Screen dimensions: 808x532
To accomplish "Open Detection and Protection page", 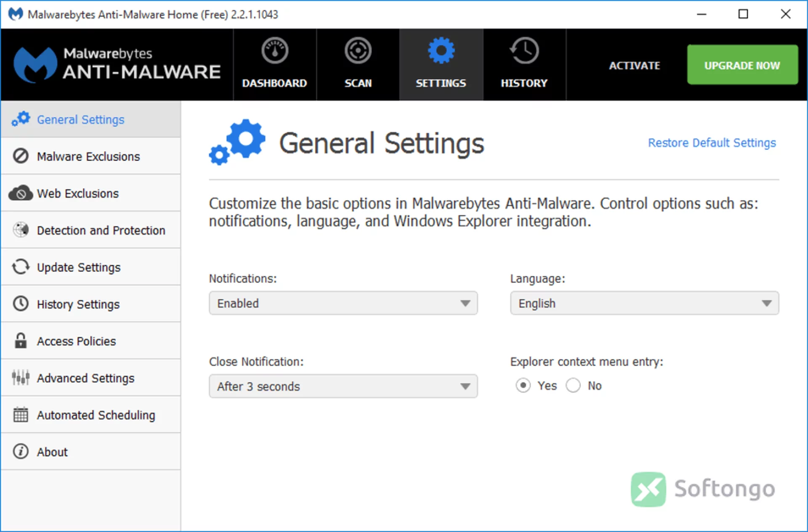I will pos(90,230).
